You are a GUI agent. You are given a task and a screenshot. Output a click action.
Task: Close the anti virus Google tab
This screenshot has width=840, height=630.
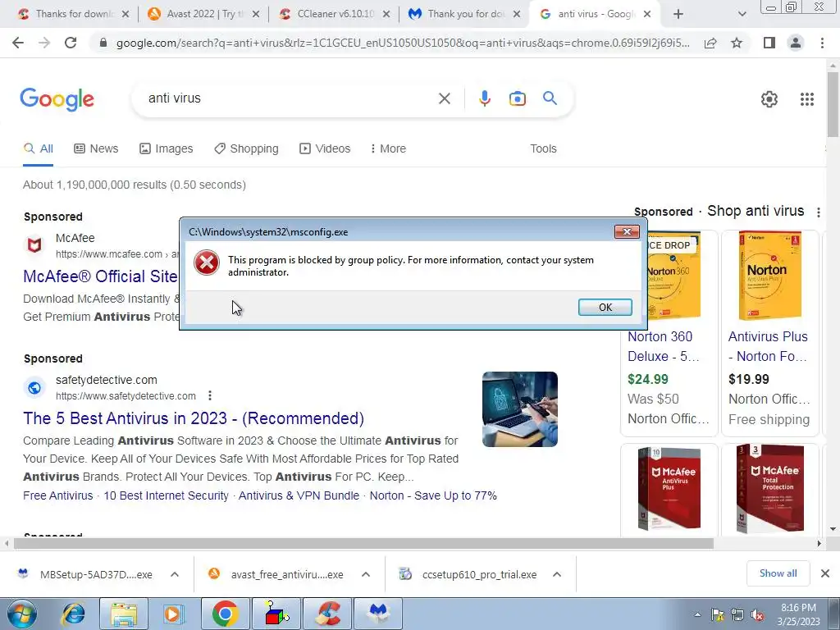tap(647, 14)
